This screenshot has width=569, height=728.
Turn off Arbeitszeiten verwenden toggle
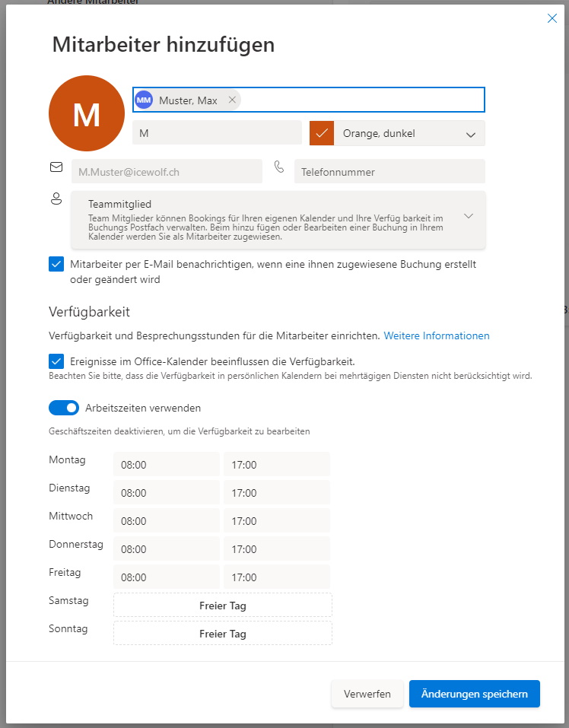[x=64, y=408]
